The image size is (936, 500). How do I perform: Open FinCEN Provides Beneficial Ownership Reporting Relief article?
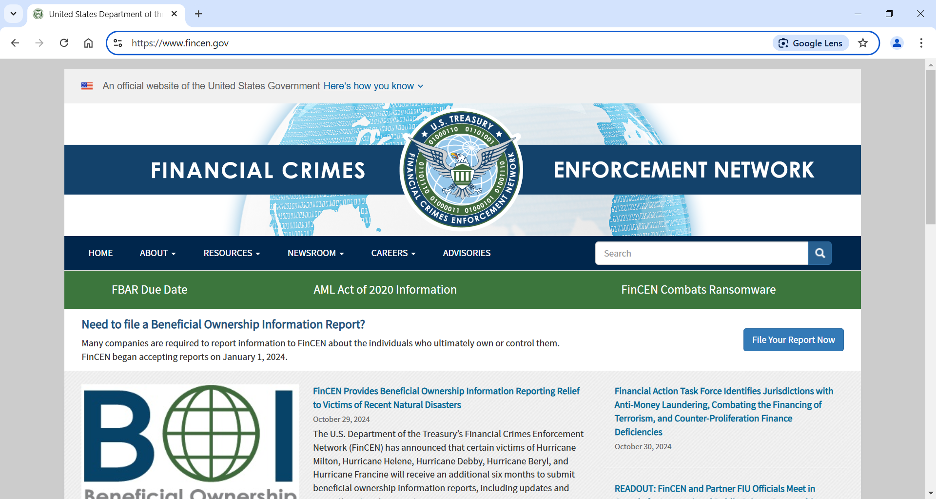(447, 398)
